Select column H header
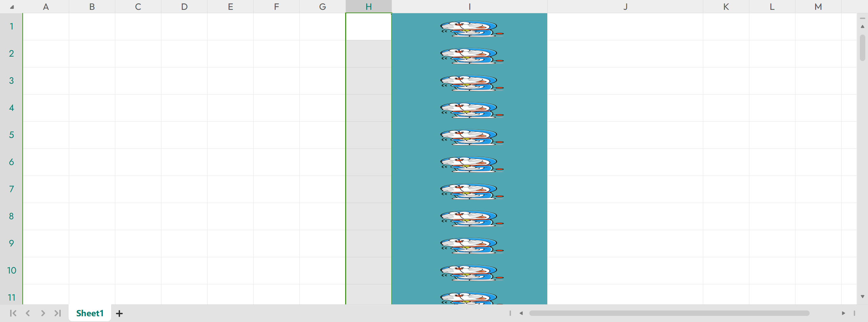 [x=369, y=7]
